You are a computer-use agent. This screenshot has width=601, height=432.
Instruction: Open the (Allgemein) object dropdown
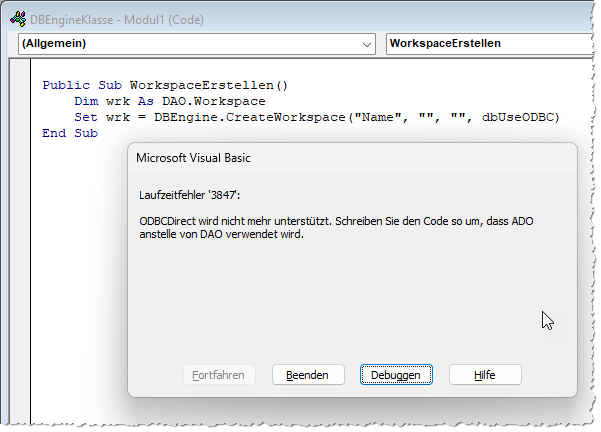(366, 45)
